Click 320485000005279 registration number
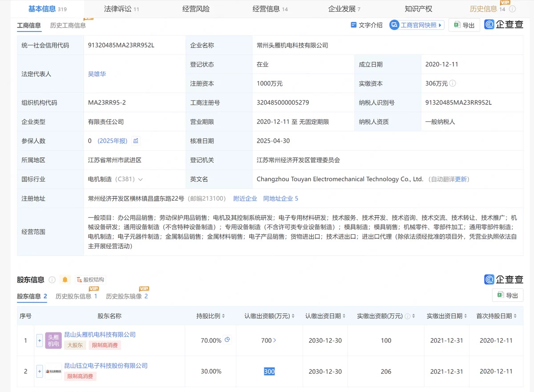Image resolution: width=534 pixels, height=392 pixels. click(x=283, y=103)
